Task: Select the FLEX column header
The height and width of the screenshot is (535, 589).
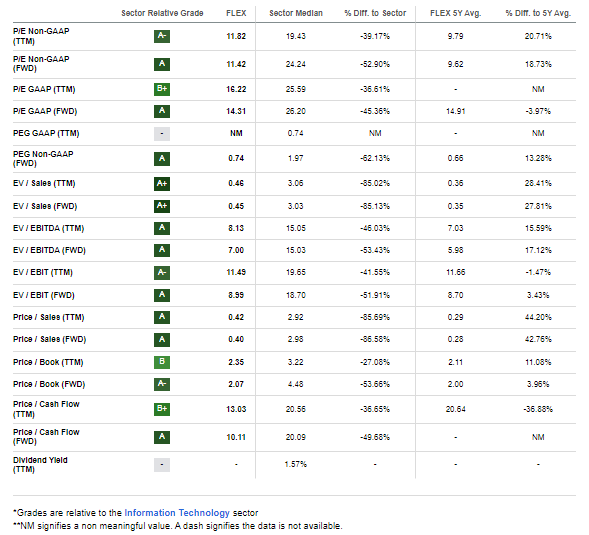Action: [236, 13]
